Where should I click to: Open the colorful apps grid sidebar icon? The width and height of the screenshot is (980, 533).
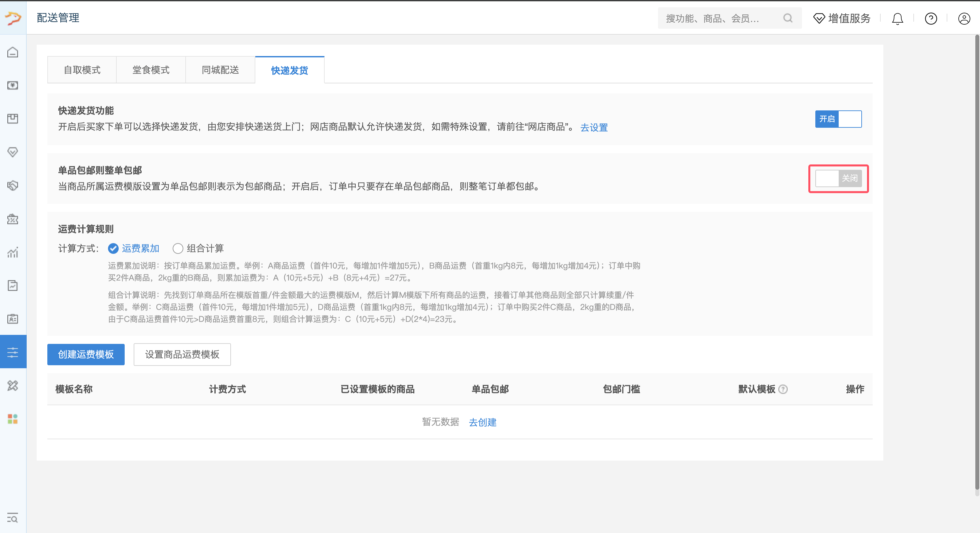pyautogui.click(x=13, y=419)
